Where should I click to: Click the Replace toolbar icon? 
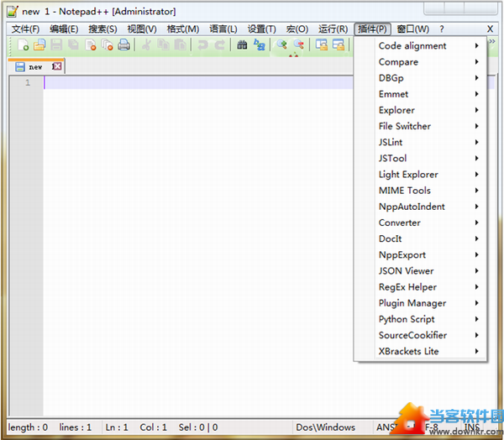click(259, 45)
